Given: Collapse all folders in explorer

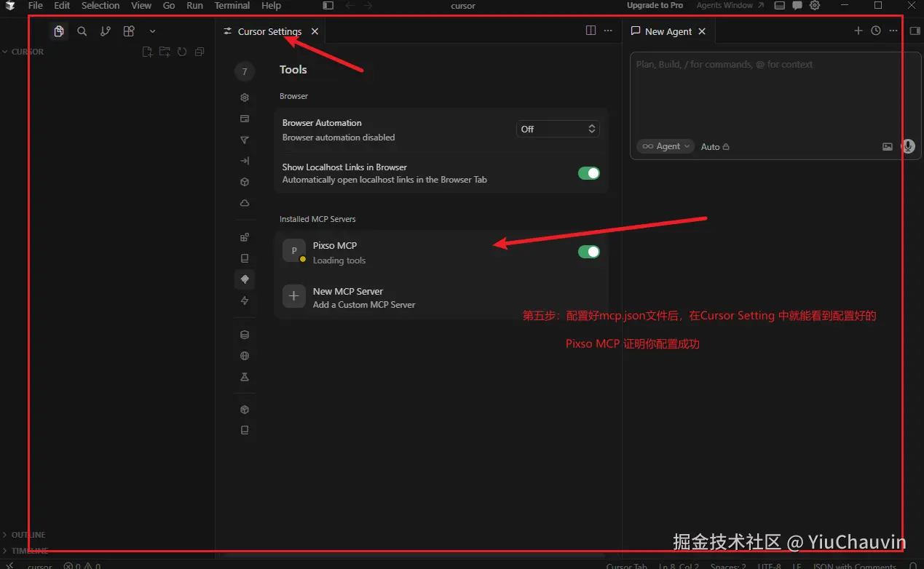Looking at the screenshot, I should 200,52.
